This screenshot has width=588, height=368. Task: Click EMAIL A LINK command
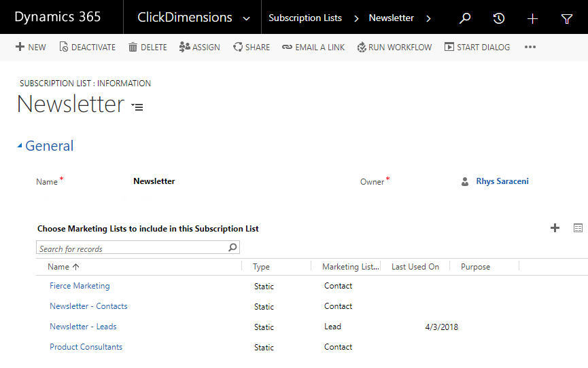(313, 48)
